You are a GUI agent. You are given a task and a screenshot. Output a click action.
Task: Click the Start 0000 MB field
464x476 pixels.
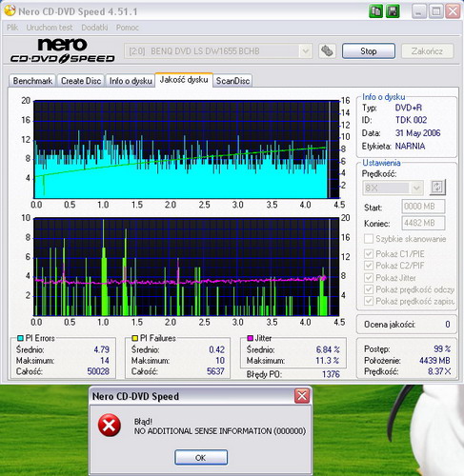click(423, 207)
